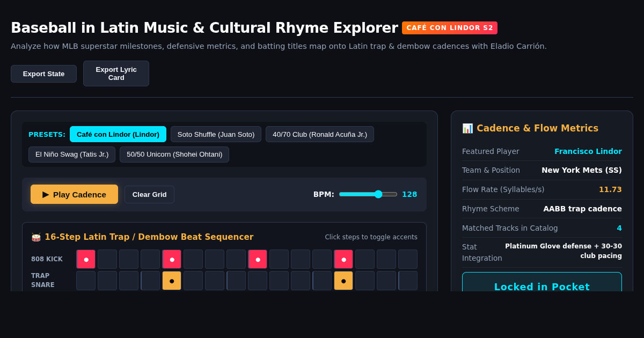Pick the 50/50 Unicorn (Shohei Ohtani) preset
Image resolution: width=644 pixels, height=338 pixels.
tap(174, 155)
